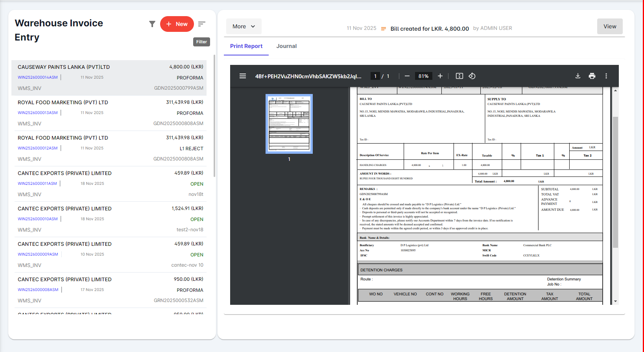Viewport: 644px width, 352px height.
Task: Rotate the PDF document counterclockwise
Action: click(x=472, y=76)
